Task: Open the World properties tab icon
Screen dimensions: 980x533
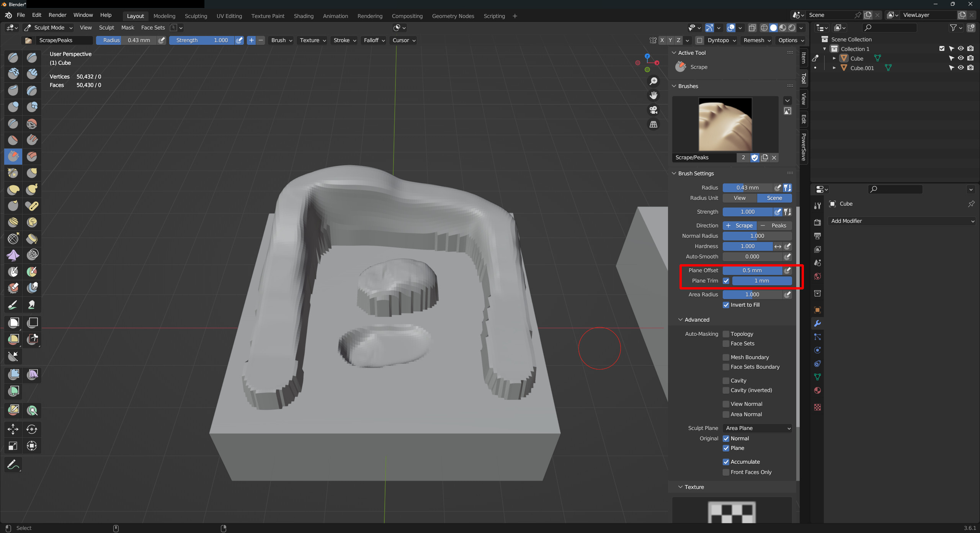Action: click(817, 276)
